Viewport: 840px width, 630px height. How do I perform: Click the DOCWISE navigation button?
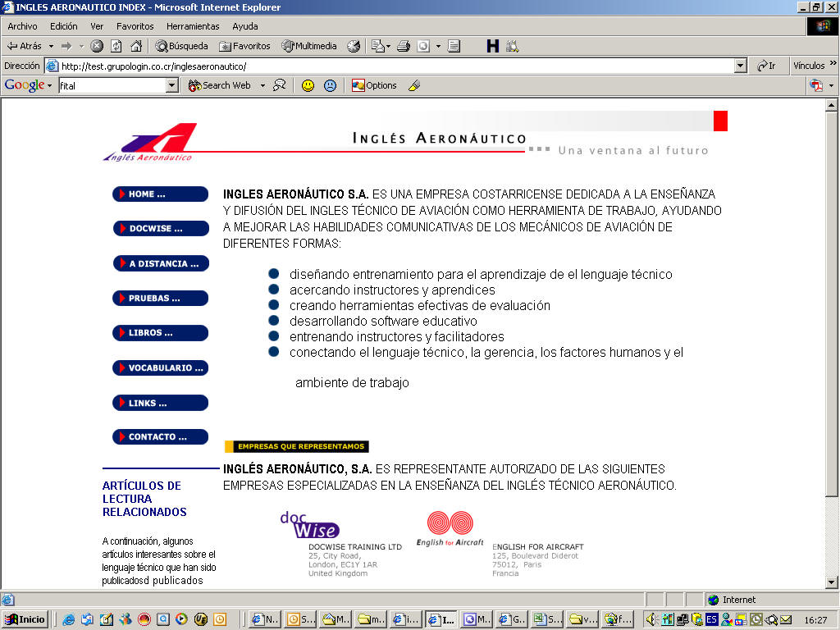[161, 228]
